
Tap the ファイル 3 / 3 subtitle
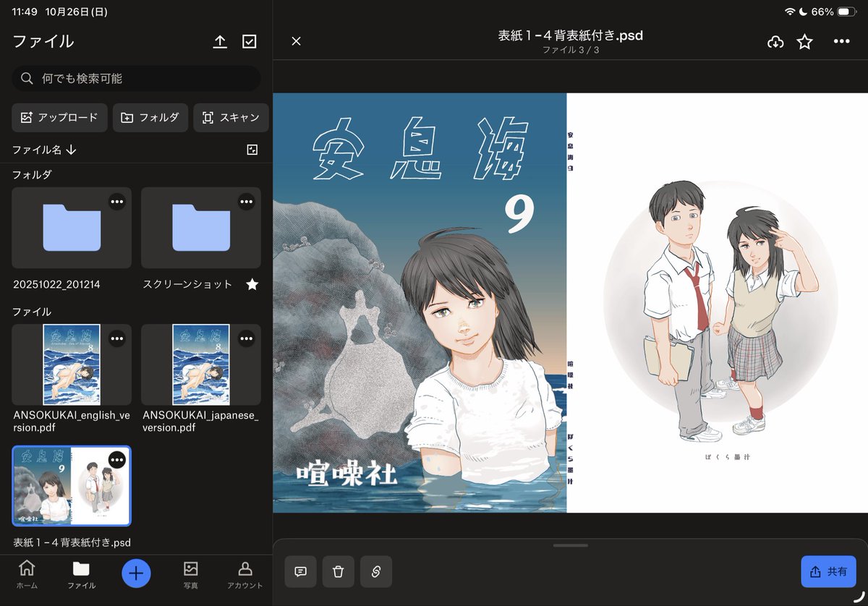pyautogui.click(x=570, y=51)
